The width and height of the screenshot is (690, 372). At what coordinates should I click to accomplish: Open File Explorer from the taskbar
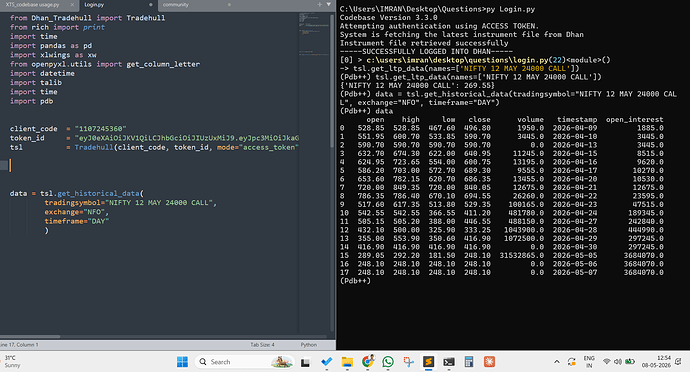pos(347,362)
